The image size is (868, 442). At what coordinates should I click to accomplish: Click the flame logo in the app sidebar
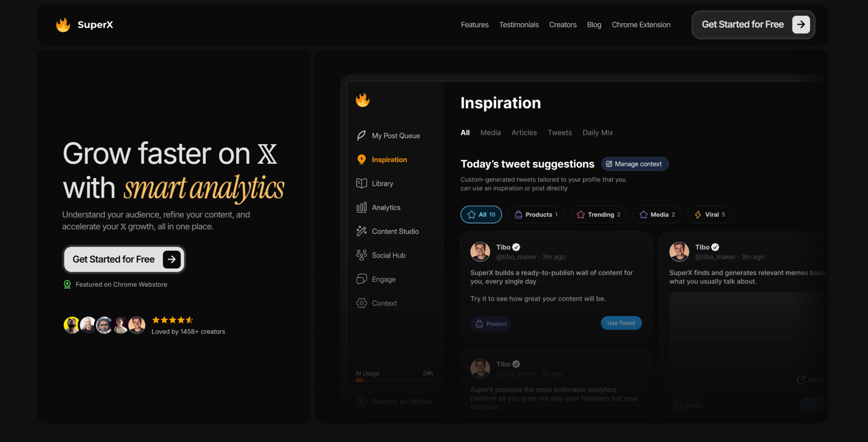tap(363, 100)
